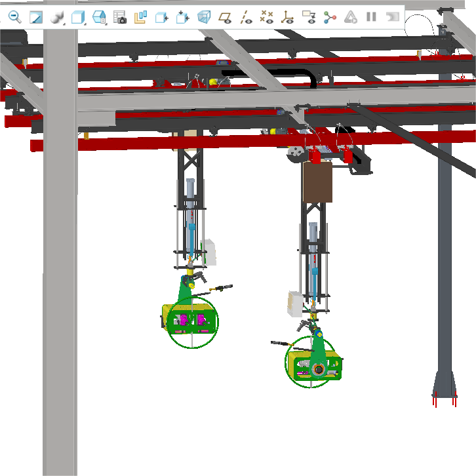The image size is (476, 476).
Task: Toggle datum point display
Action: click(x=266, y=18)
